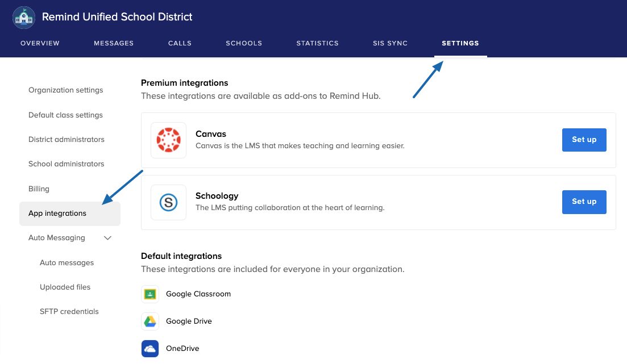Click the Google Classroom icon
627x364 pixels.
(x=150, y=294)
